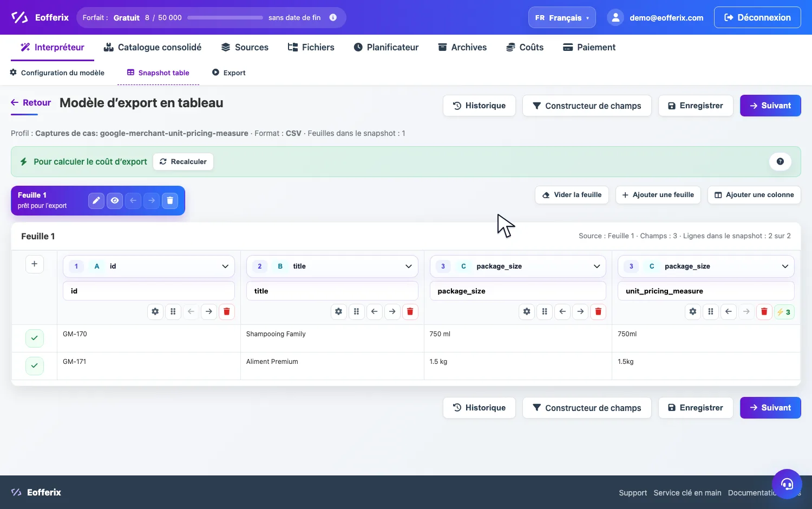
Task: Click drag handle of unit_pricing_measure column
Action: click(x=711, y=311)
